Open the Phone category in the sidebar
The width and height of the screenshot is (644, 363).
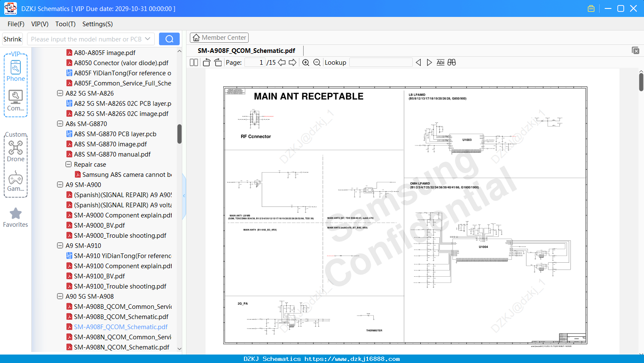pyautogui.click(x=16, y=71)
